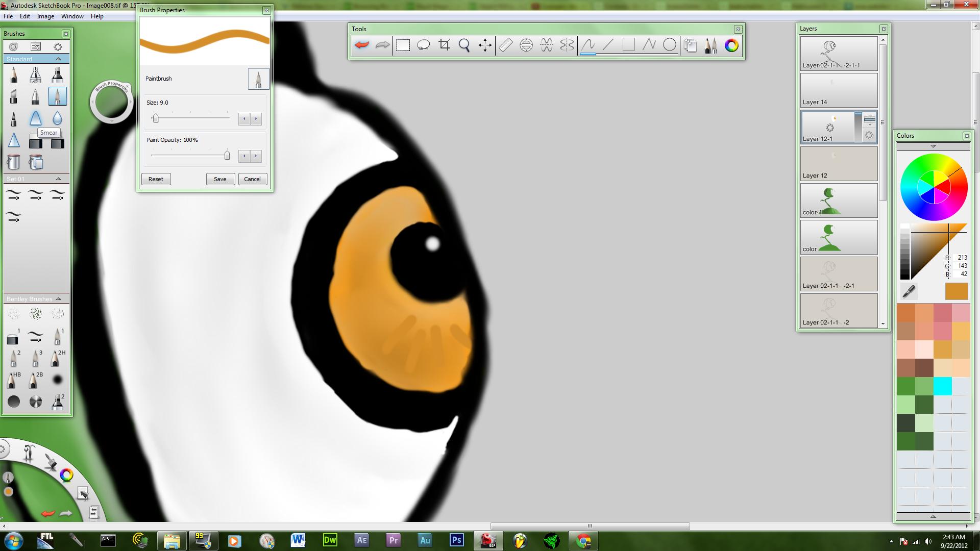Select the Ballpoint pen brush

(x=35, y=96)
